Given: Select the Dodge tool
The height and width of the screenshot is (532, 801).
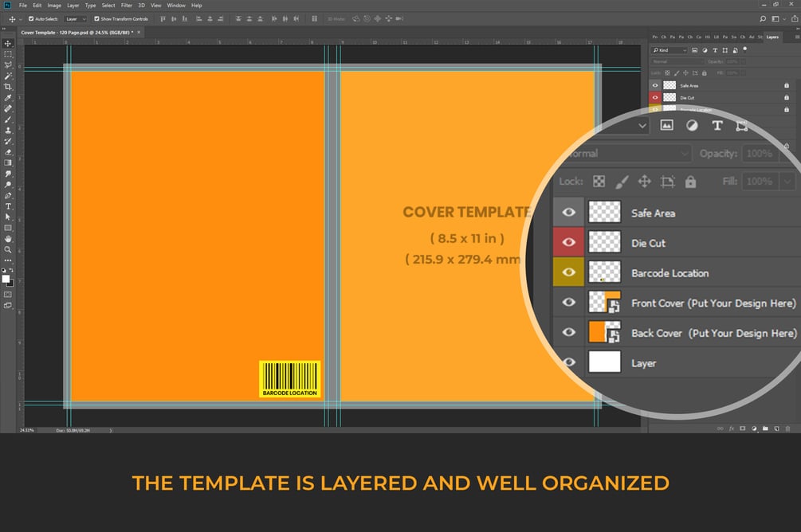Looking at the screenshot, I should pos(8,185).
